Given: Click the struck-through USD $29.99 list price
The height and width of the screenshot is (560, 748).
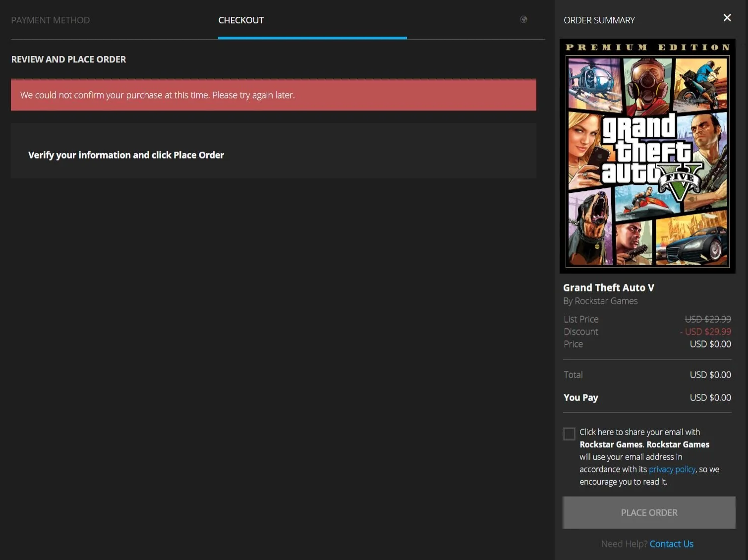Looking at the screenshot, I should pyautogui.click(x=707, y=319).
